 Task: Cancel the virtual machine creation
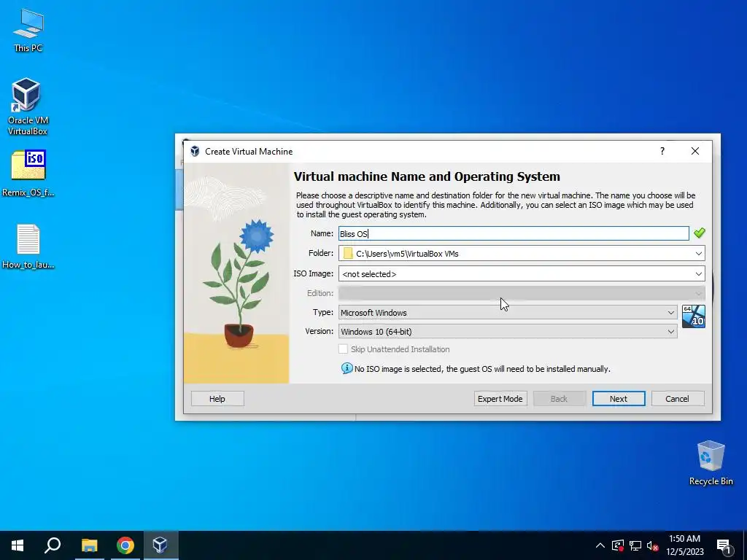click(x=677, y=399)
